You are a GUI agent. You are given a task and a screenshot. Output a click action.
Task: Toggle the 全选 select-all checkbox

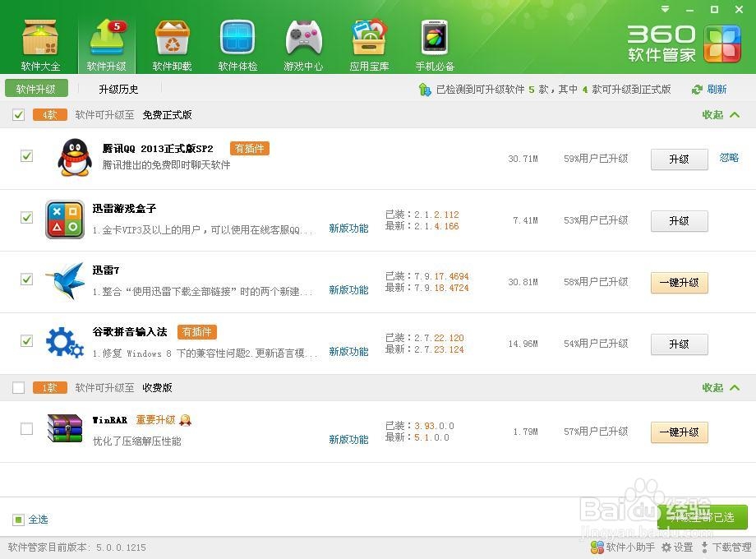(18, 520)
